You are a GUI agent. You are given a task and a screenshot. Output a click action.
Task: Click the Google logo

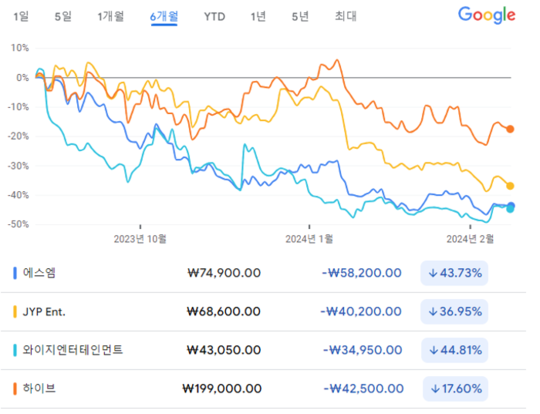487,15
